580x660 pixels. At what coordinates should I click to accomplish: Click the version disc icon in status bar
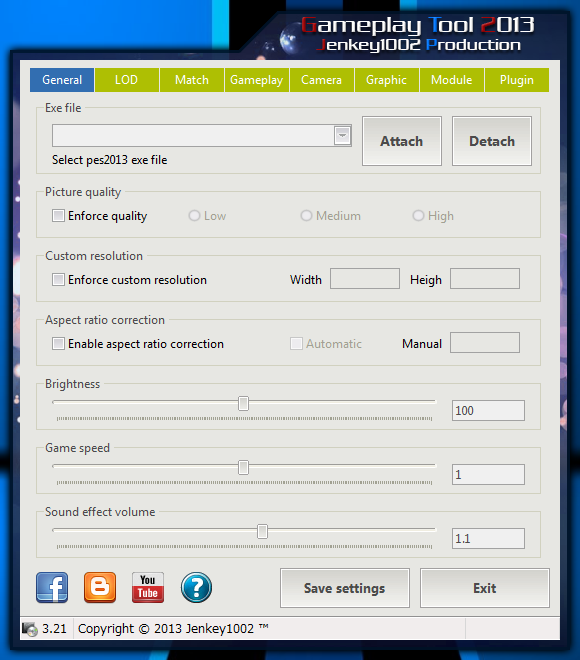pos(30,629)
